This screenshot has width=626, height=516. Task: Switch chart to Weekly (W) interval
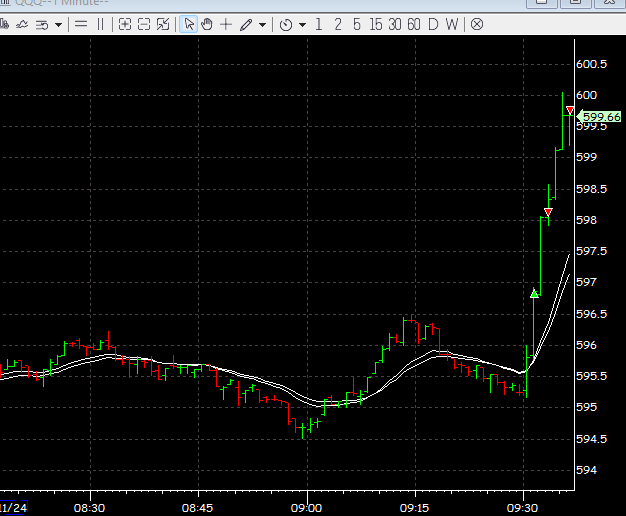click(452, 24)
